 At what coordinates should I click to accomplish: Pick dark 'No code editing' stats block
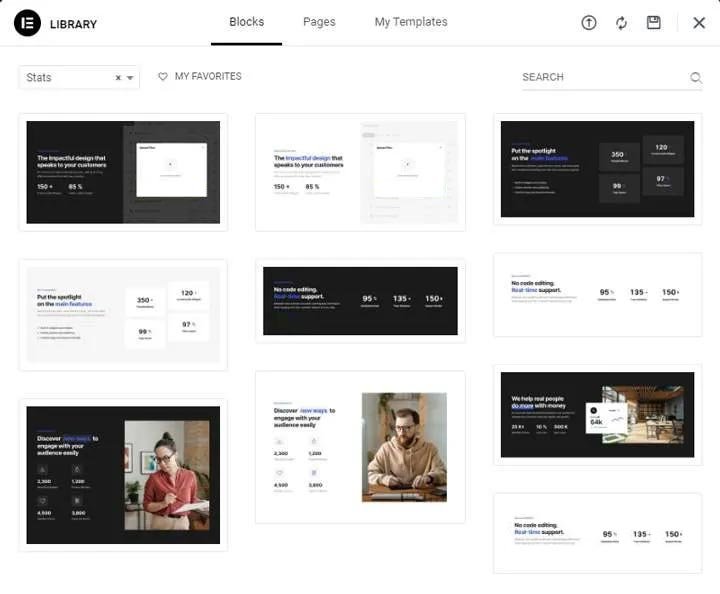coord(360,300)
